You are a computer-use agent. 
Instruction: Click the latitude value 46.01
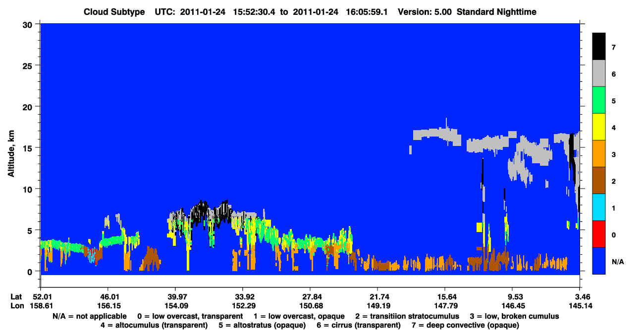point(107,297)
